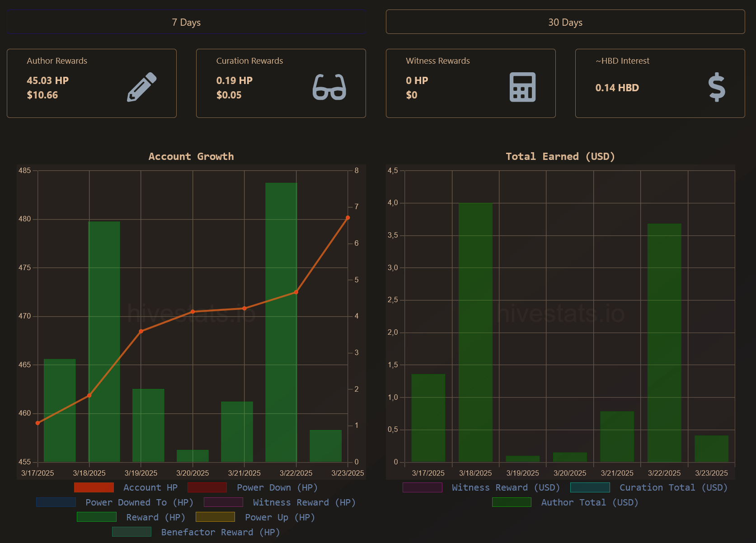Toggle the Reward (HP) legend item
The image size is (756, 543).
pyautogui.click(x=97, y=517)
